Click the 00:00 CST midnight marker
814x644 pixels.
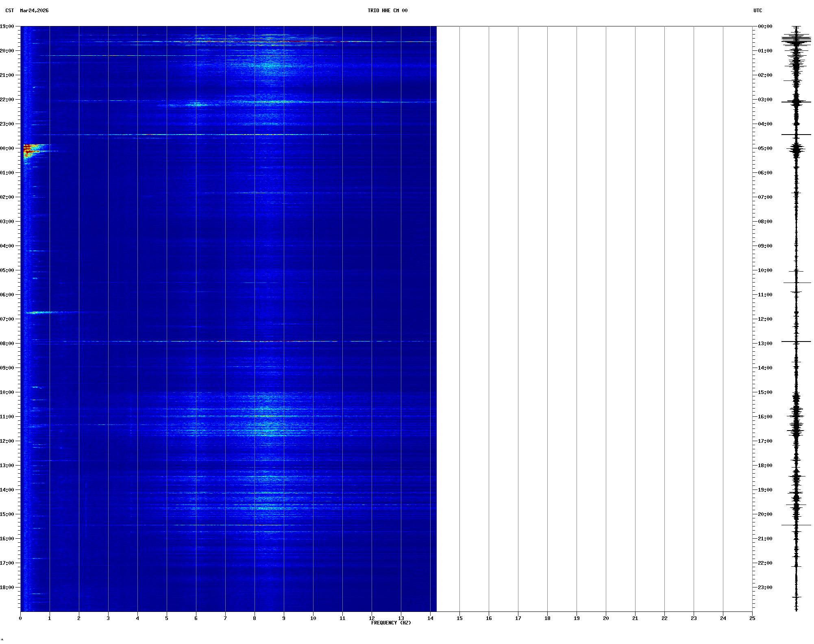7,148
